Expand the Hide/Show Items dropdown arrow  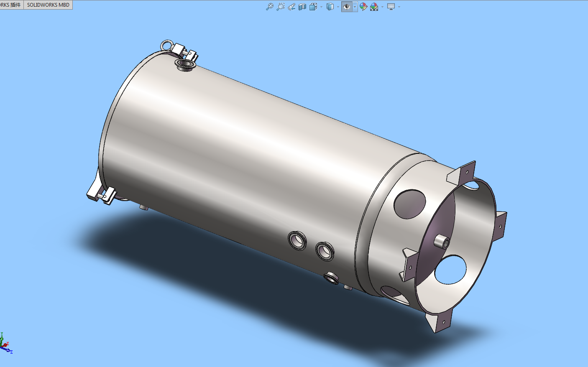pos(355,7)
